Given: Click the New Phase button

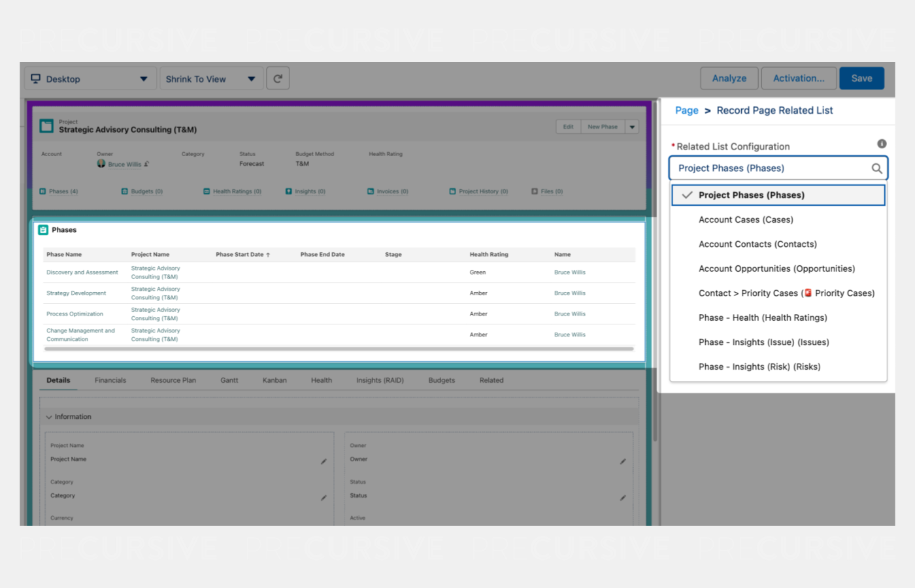Looking at the screenshot, I should click(x=603, y=127).
